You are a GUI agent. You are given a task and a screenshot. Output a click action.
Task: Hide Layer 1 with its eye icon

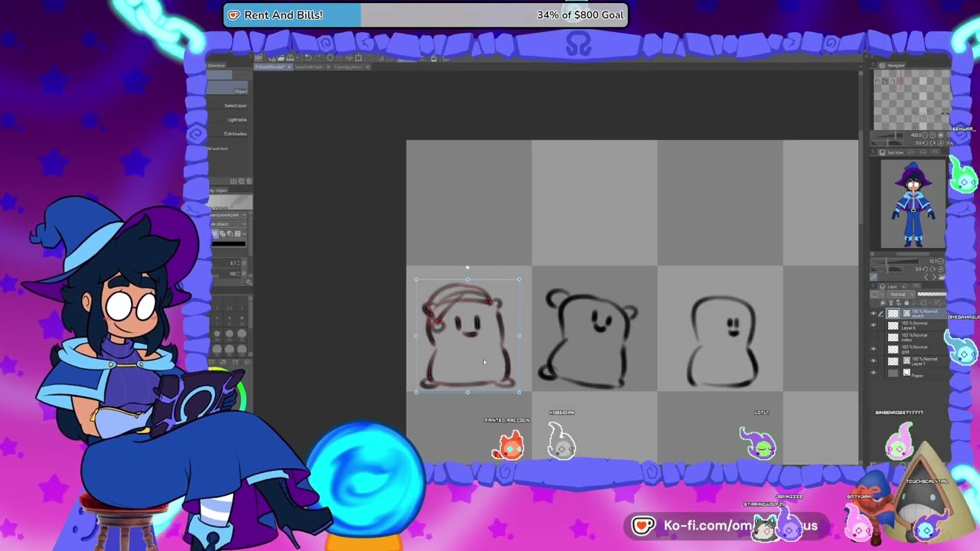(x=874, y=360)
